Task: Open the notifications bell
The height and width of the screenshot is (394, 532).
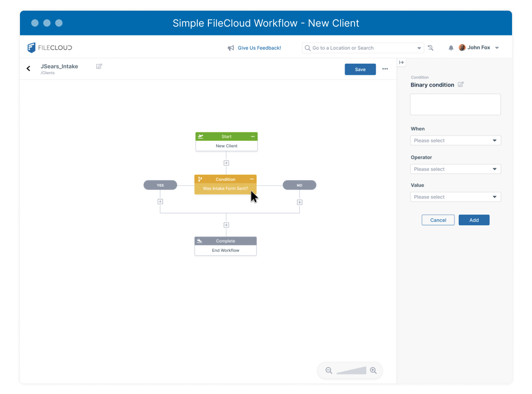Action: click(451, 48)
